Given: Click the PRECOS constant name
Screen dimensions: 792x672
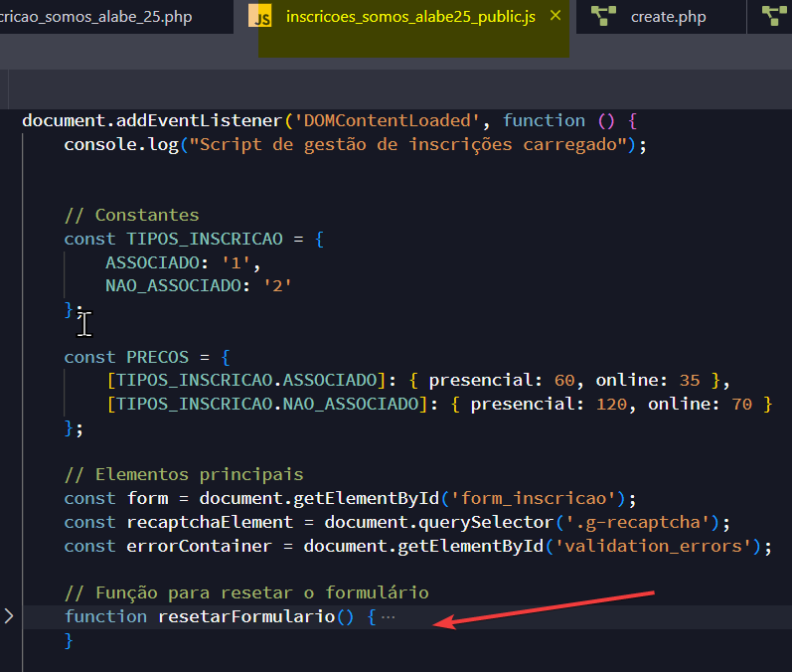Looking at the screenshot, I should tap(158, 357).
